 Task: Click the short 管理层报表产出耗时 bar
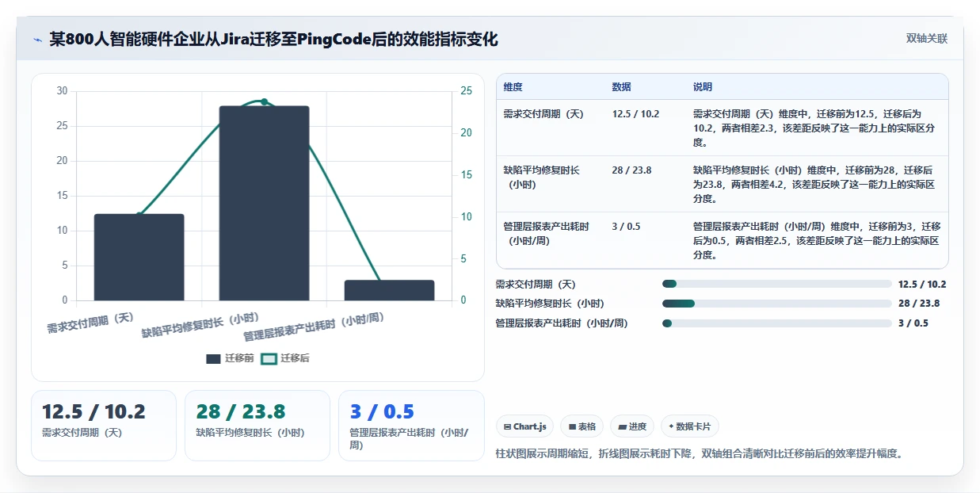[389, 290]
